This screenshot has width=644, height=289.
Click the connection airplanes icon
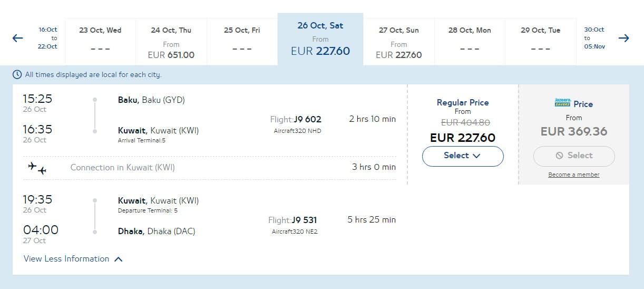37,168
